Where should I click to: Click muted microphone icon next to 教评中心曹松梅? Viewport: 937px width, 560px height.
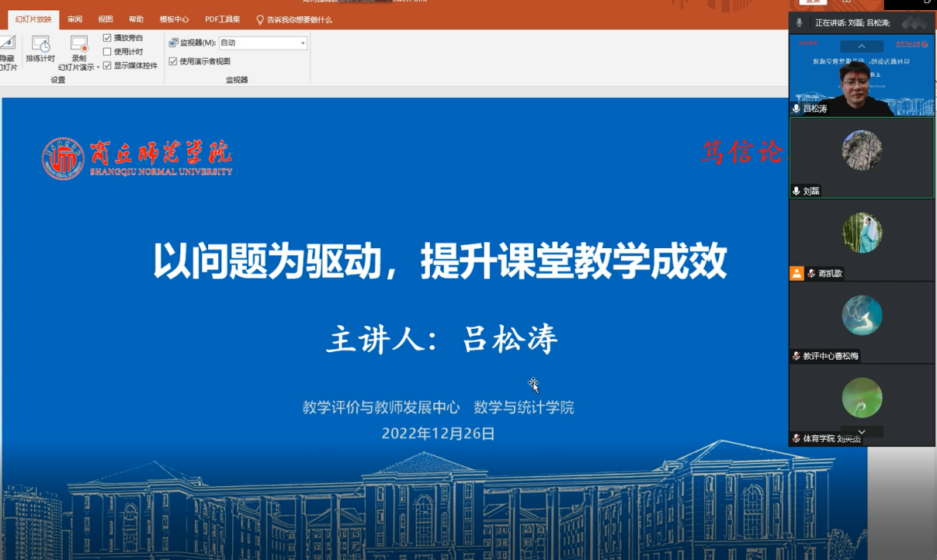coord(796,356)
